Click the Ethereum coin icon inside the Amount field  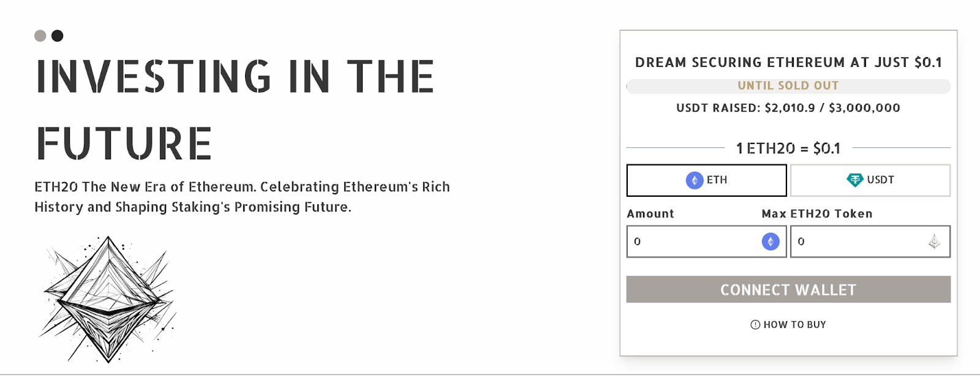pyautogui.click(x=771, y=242)
